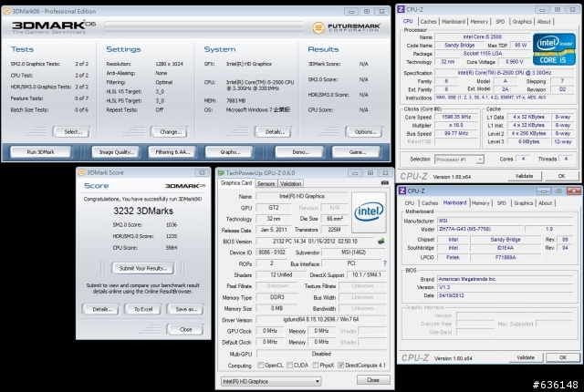The image size is (584, 392).
Task: Switch to the Sensors tab in GPU-Z
Action: 266,184
